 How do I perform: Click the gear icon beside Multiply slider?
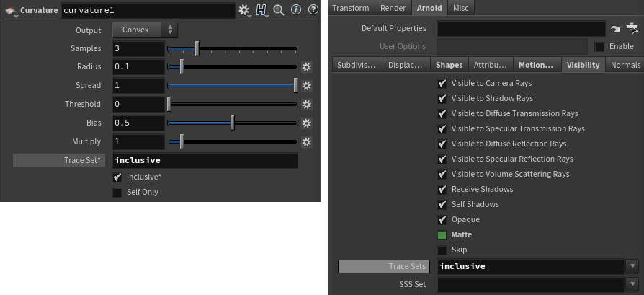click(x=306, y=142)
